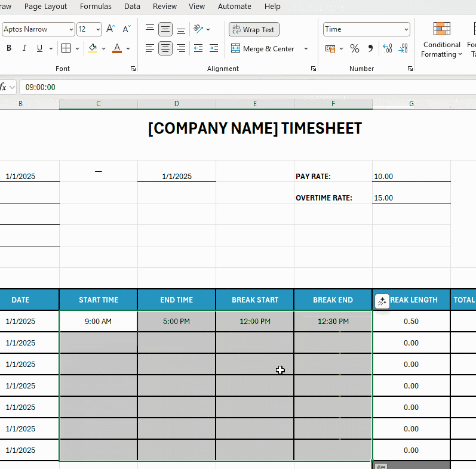Toggle Underline formatting
Viewport: 476px width, 469px height.
(x=39, y=48)
